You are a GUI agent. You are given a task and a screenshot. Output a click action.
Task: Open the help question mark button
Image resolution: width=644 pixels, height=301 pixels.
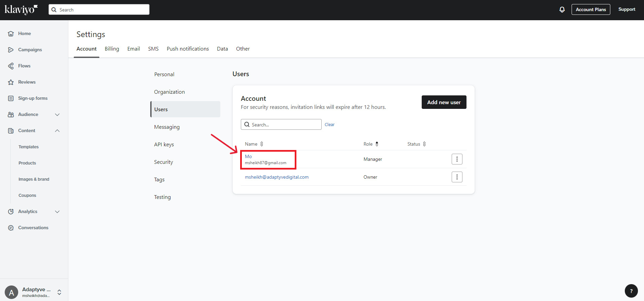tap(631, 291)
